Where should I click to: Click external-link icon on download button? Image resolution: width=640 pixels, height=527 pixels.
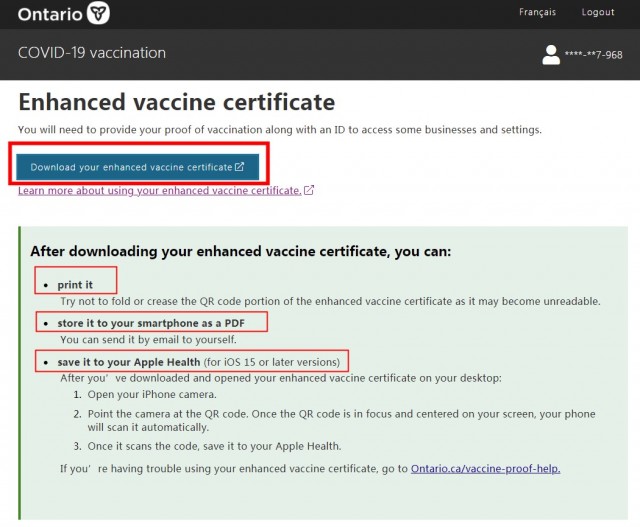(x=240, y=167)
